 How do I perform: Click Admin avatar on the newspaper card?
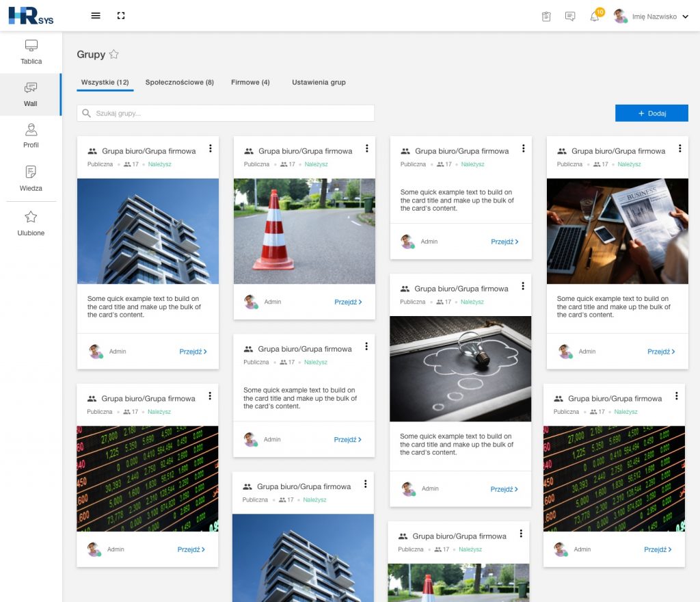click(565, 352)
